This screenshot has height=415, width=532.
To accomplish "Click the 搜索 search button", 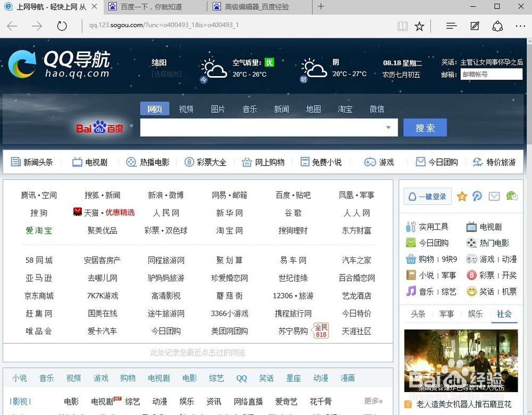I will [x=425, y=128].
